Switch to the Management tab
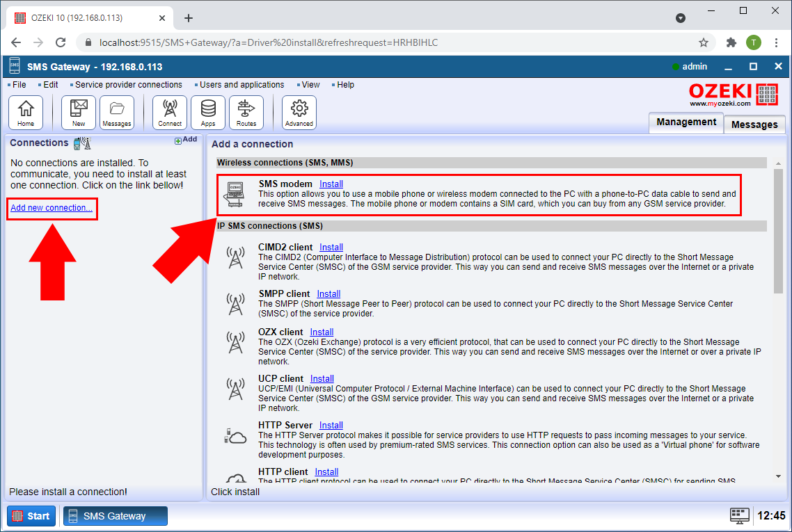Viewport: 792px width, 532px height. 686,122
